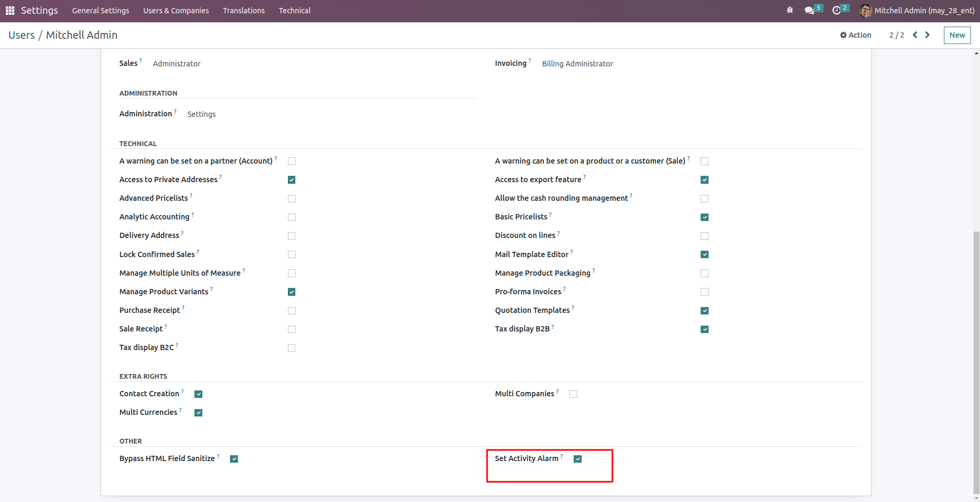Screen dimensions: 980x502
Task: Open the Invoicing role selection field
Action: [577, 64]
